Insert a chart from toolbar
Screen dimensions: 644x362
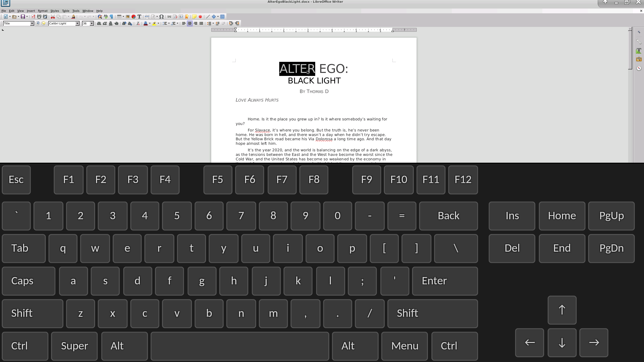(x=134, y=17)
